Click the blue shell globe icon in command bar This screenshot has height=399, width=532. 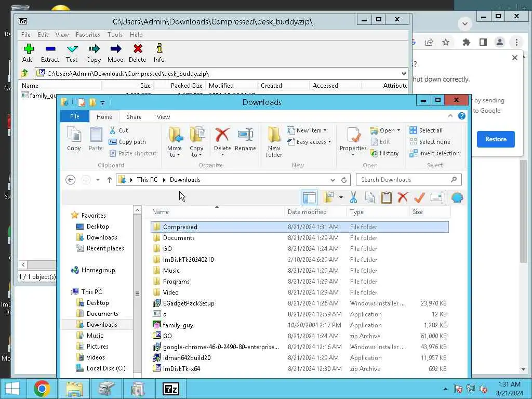457,197
